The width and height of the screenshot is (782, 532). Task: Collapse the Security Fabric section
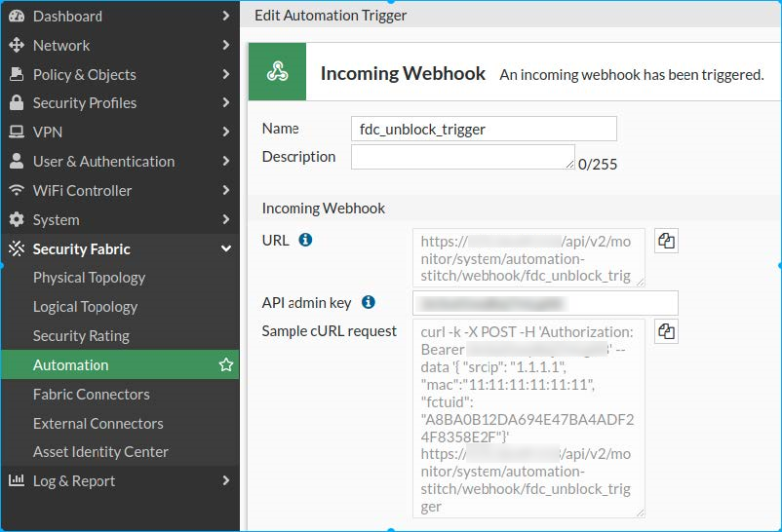(x=226, y=249)
